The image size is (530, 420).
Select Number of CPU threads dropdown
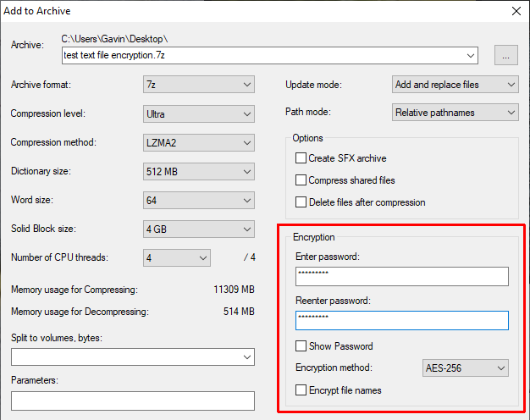click(x=176, y=257)
